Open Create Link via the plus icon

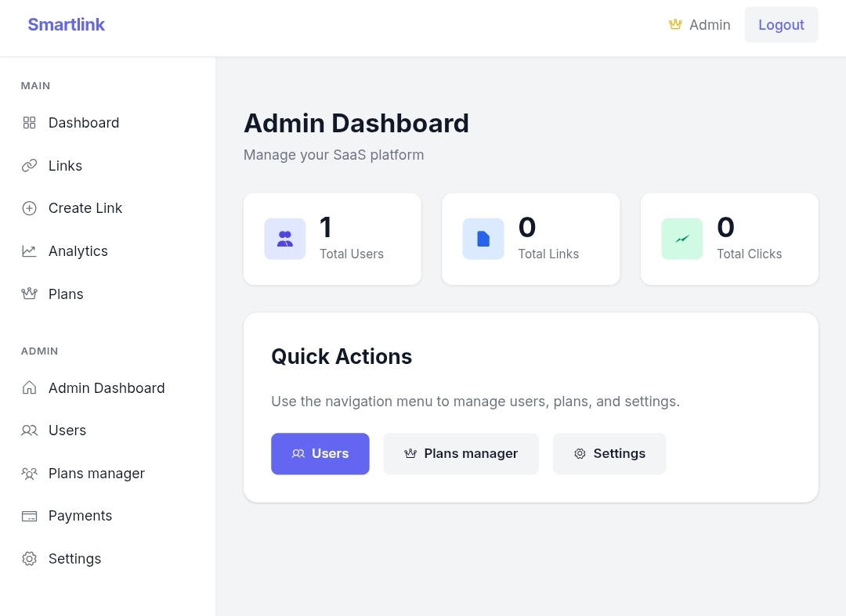coord(29,208)
